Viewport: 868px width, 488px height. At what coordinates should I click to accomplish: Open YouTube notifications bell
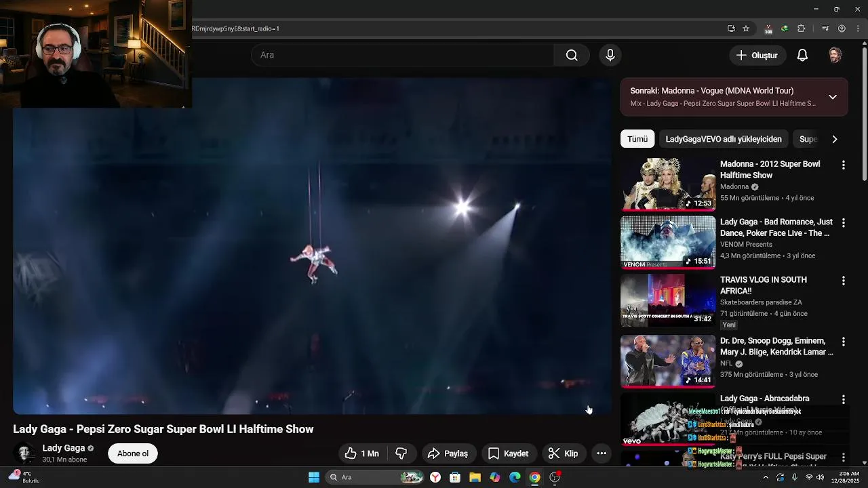coord(802,56)
